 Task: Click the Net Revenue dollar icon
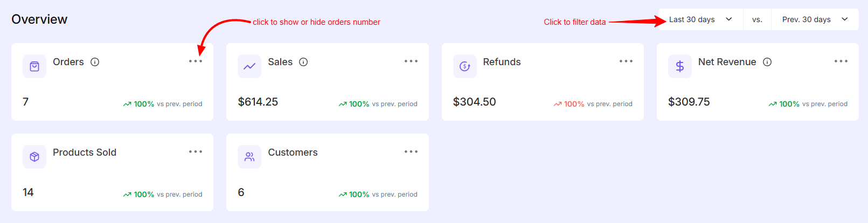(679, 66)
